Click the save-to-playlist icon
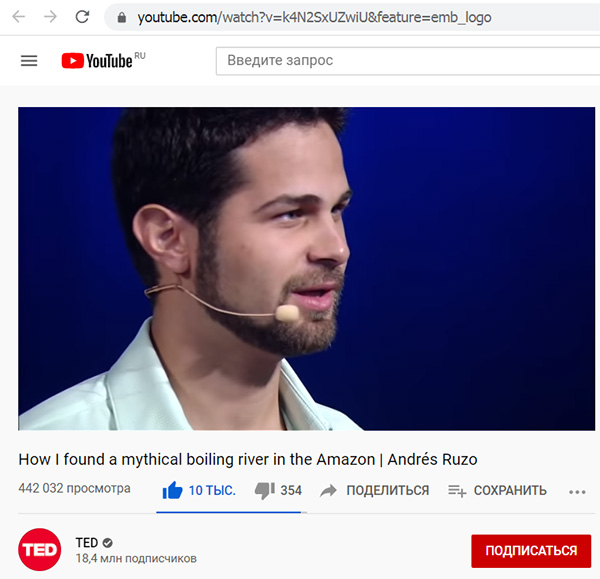 [457, 491]
